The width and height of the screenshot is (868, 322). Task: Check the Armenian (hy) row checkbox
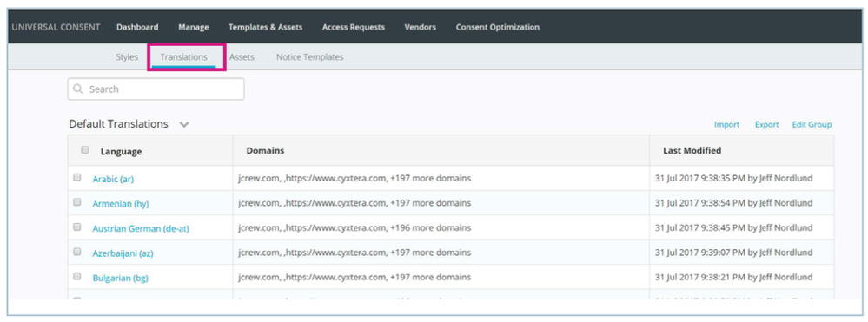pos(77,202)
